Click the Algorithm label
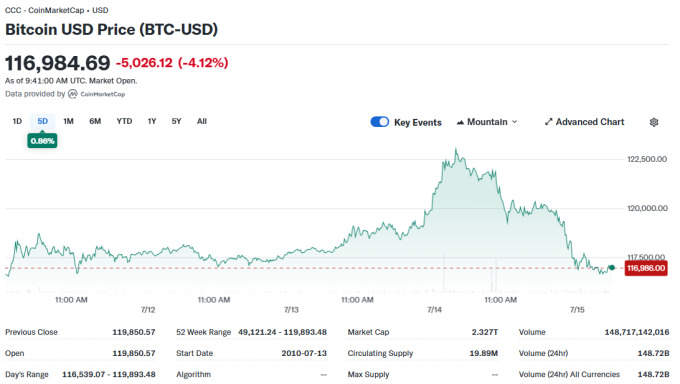 tap(193, 374)
